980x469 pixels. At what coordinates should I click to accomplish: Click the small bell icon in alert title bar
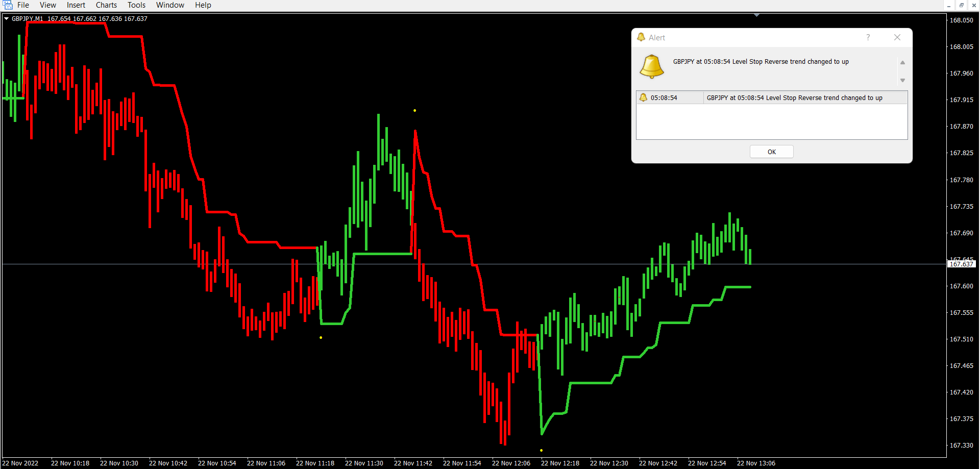[x=641, y=37]
